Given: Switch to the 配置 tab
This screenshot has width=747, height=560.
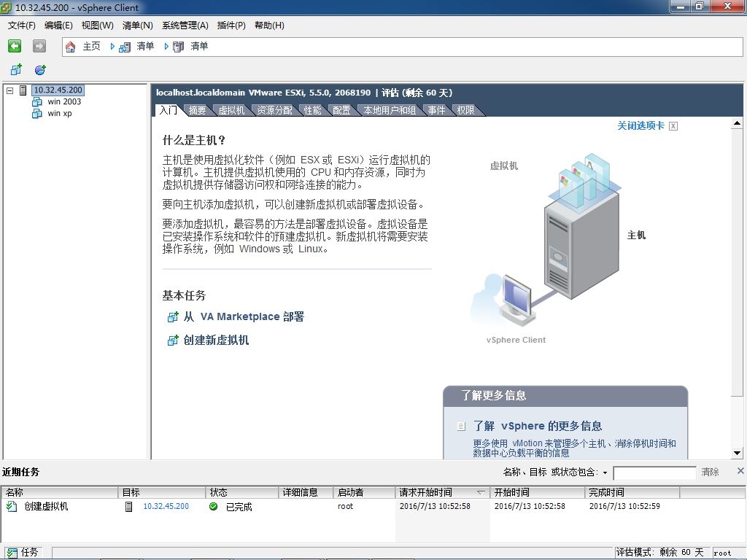Looking at the screenshot, I should (341, 110).
